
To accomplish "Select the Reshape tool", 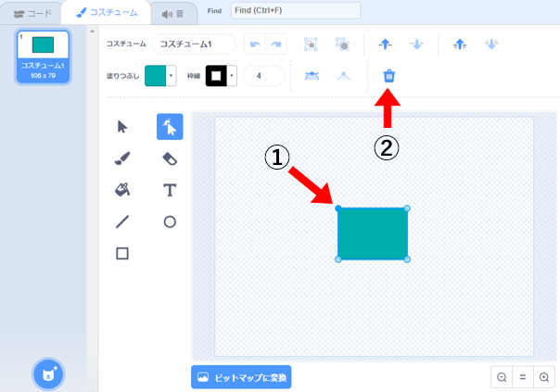I will pos(170,127).
